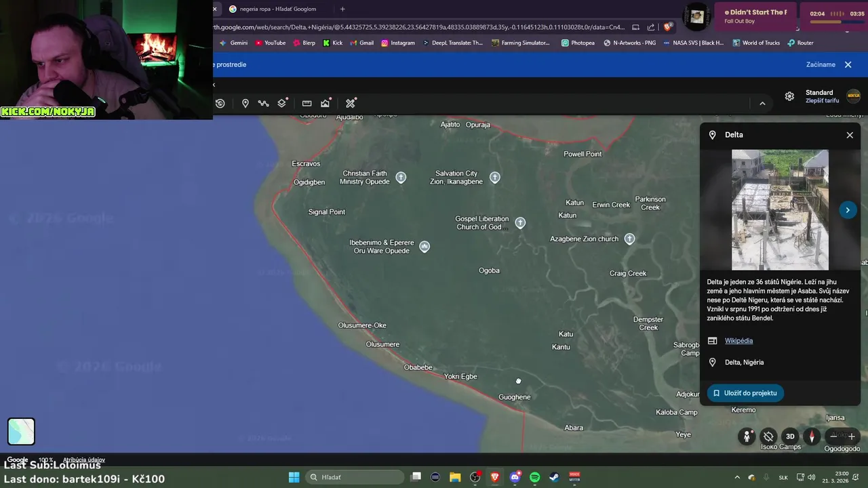Open the user profile avatar

(853, 96)
